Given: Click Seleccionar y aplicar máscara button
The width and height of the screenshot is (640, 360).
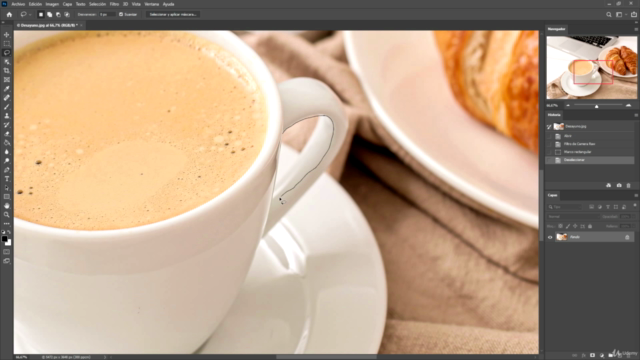Looking at the screenshot, I should (173, 14).
